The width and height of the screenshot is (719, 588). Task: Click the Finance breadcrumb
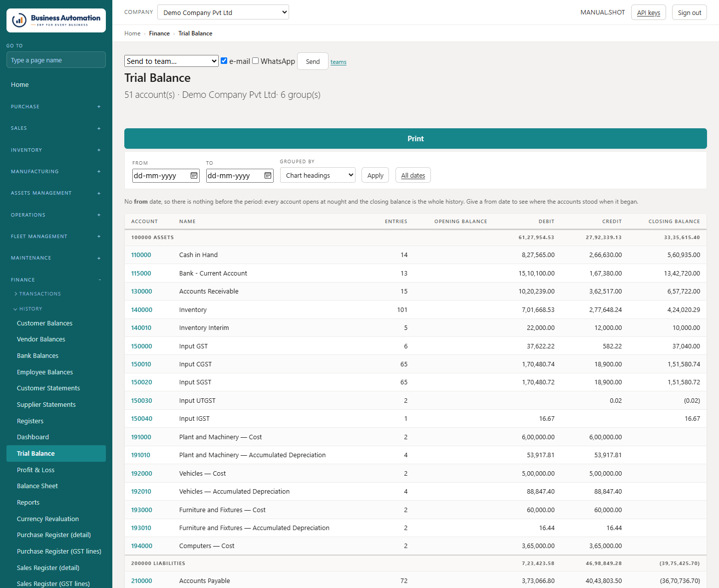(x=159, y=33)
